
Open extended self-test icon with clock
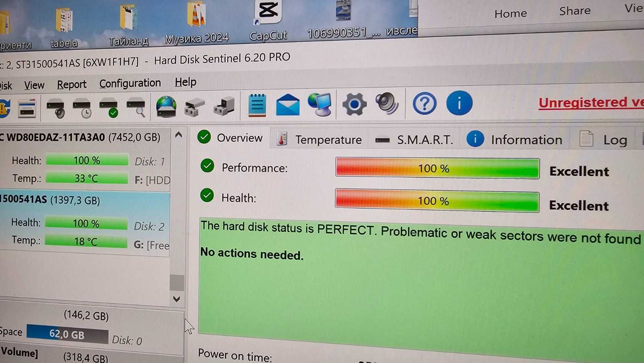tap(82, 108)
